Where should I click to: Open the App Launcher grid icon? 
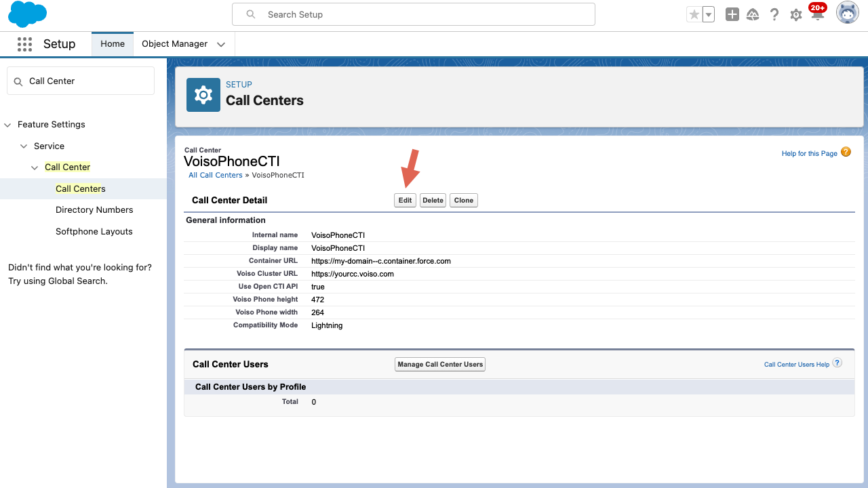24,44
